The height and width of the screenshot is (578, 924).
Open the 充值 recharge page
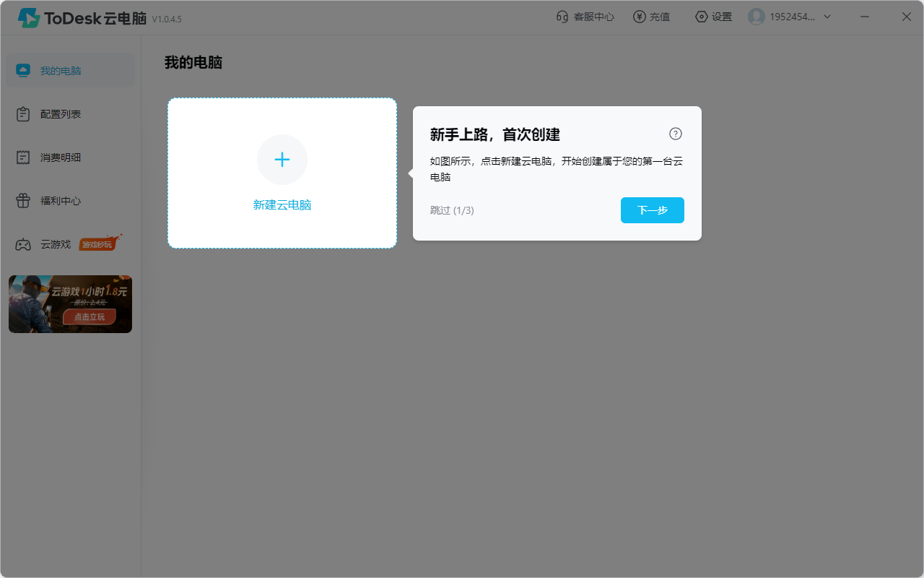pos(651,16)
